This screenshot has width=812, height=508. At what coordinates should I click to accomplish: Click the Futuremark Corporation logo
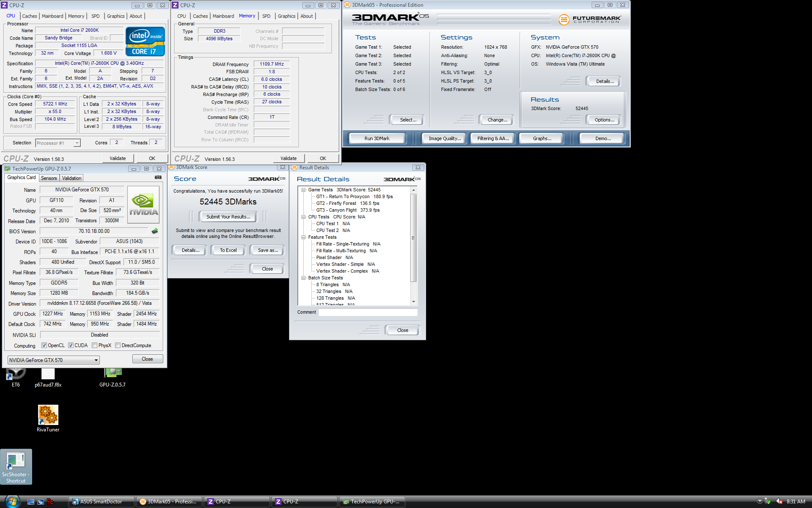tap(590, 19)
